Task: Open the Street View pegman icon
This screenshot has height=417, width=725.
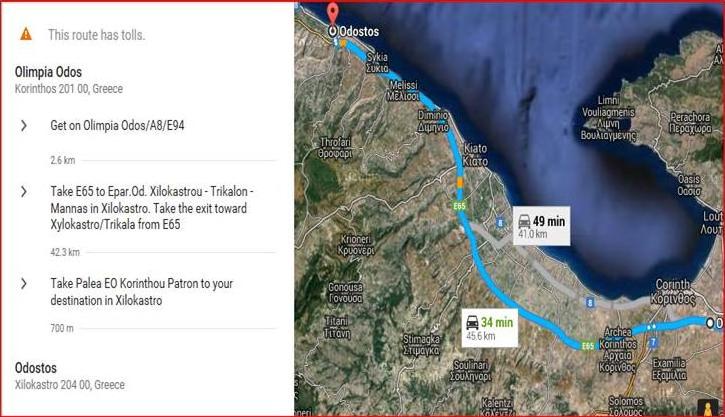Action: click(707, 409)
